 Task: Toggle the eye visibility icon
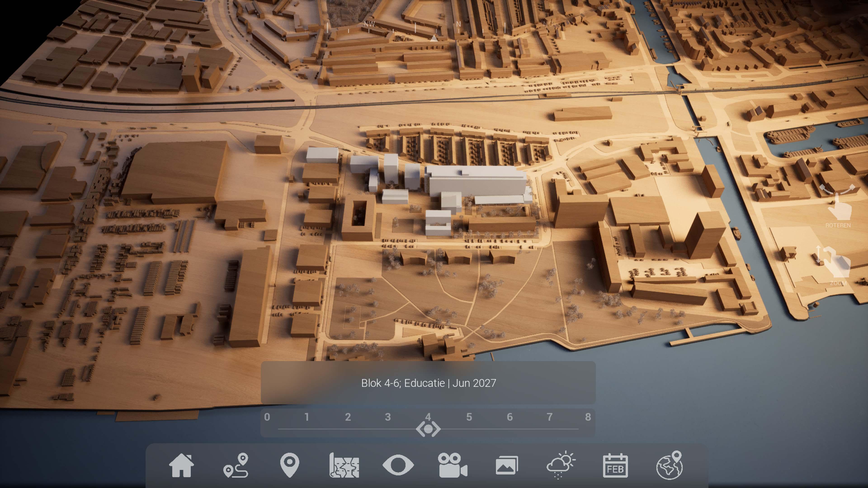pyautogui.click(x=398, y=465)
